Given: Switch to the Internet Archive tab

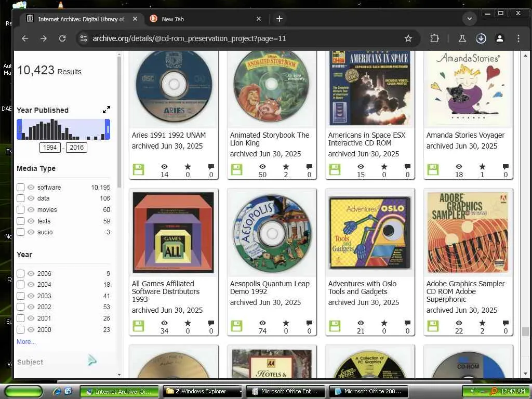Looking at the screenshot, I should click(x=81, y=19).
